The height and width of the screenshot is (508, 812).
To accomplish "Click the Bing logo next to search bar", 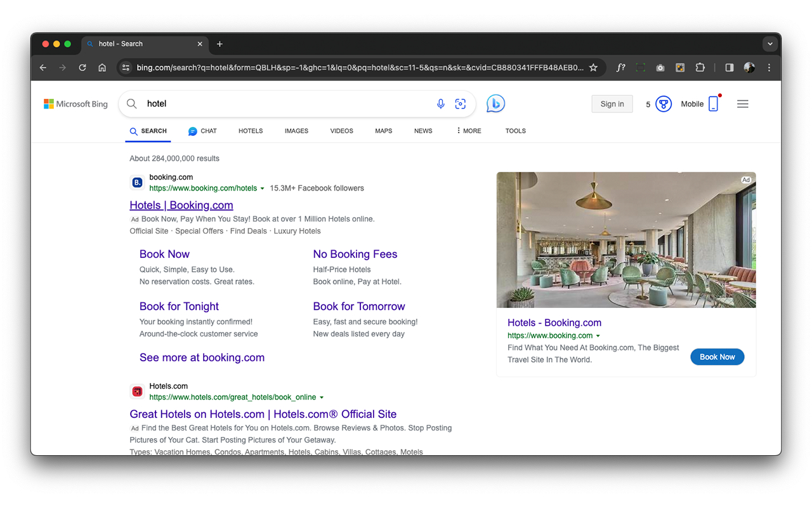I will point(495,103).
